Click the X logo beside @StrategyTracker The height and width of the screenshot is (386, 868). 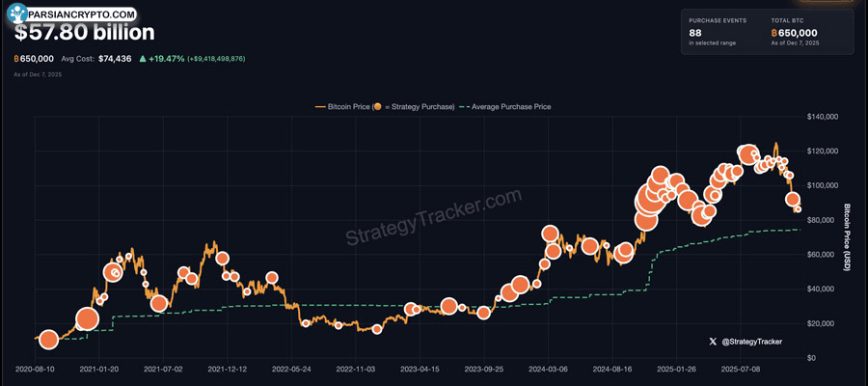pyautogui.click(x=713, y=343)
